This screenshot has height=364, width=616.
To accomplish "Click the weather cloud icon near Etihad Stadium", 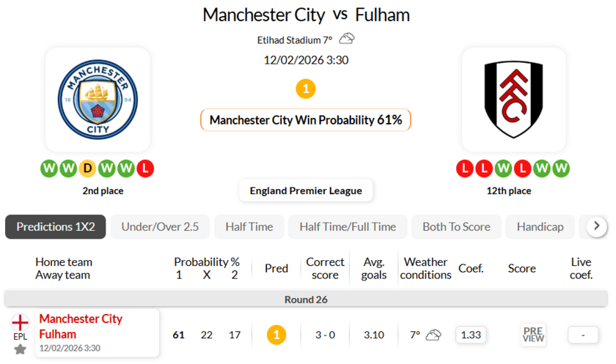I will 347,39.
